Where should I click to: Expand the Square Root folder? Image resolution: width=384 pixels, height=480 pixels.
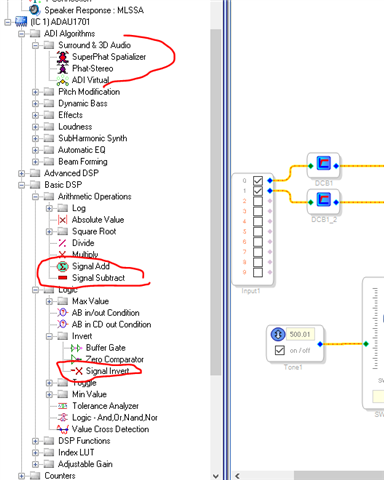(x=49, y=232)
